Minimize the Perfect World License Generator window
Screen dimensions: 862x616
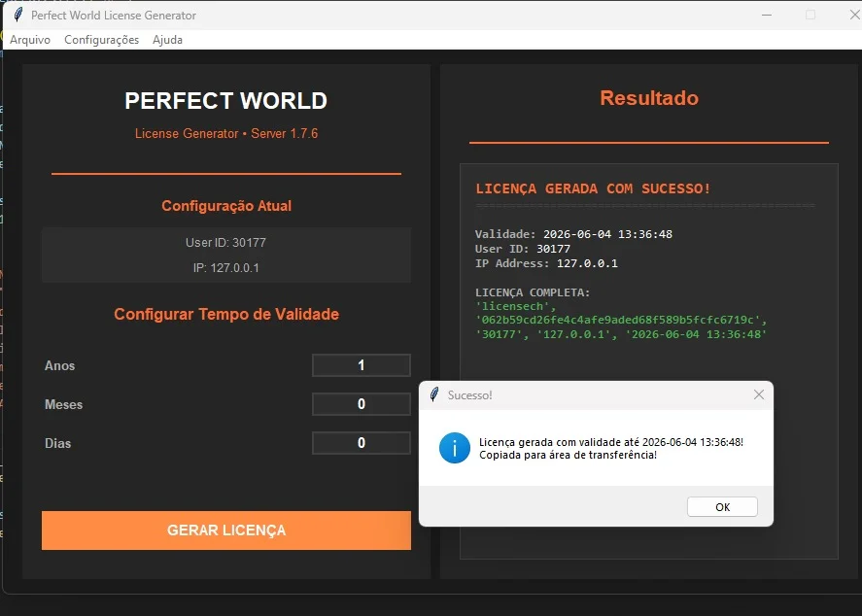coord(767,15)
